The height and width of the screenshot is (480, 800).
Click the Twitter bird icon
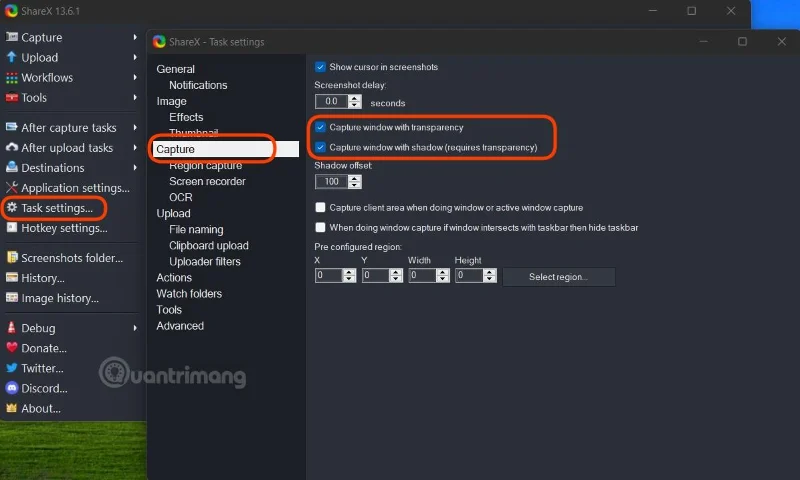11,368
